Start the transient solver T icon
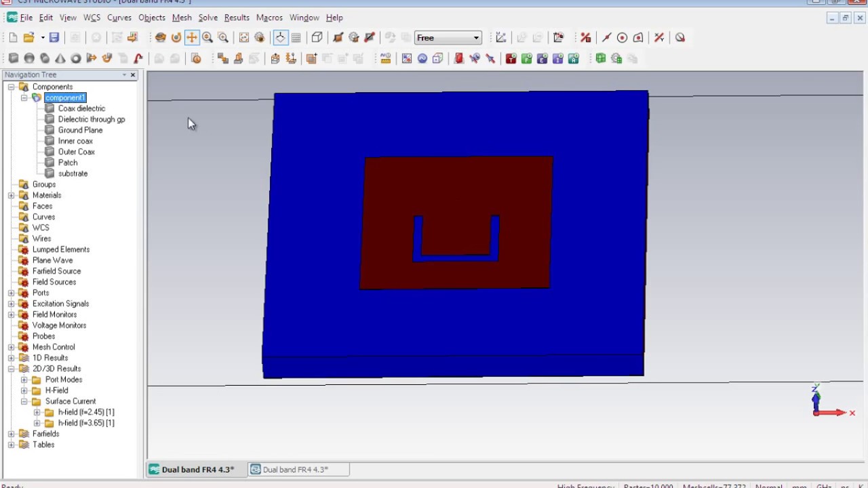868x488 pixels. tap(511, 59)
